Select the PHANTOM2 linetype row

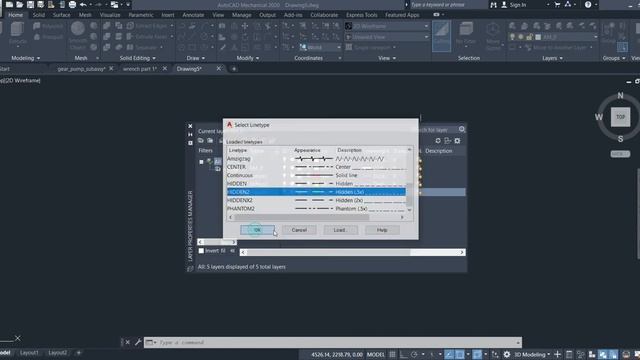316,209
